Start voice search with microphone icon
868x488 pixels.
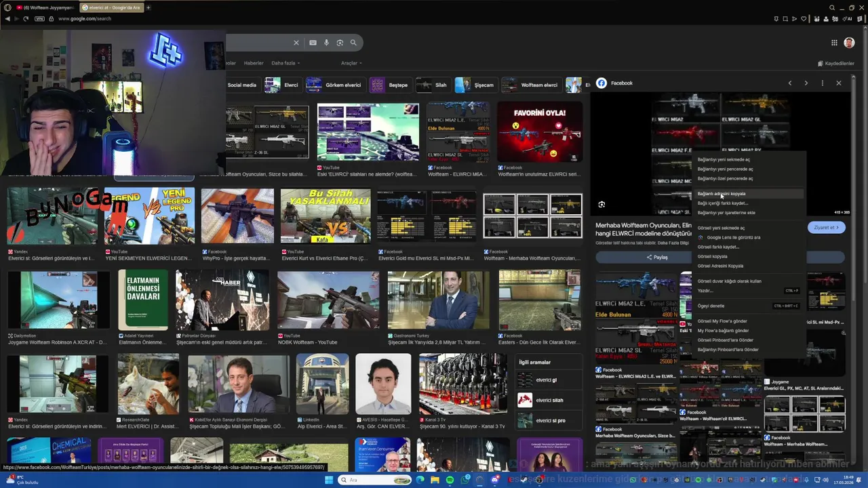(326, 43)
